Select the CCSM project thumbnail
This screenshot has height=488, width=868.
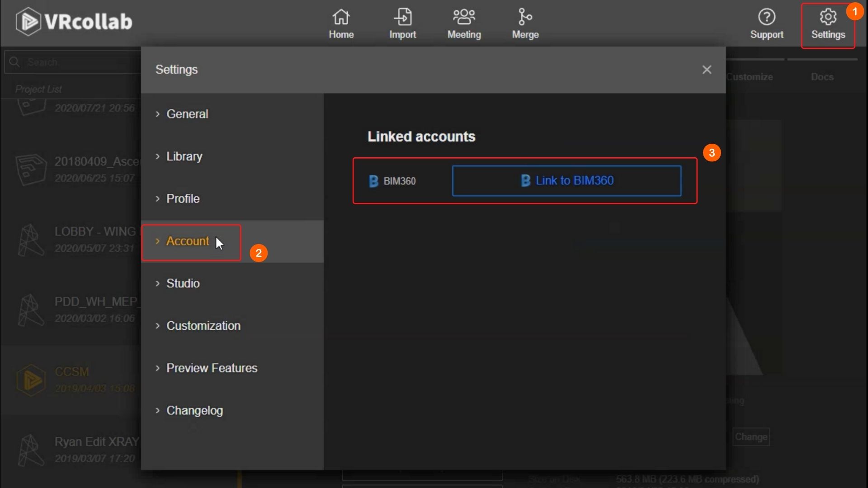31,380
